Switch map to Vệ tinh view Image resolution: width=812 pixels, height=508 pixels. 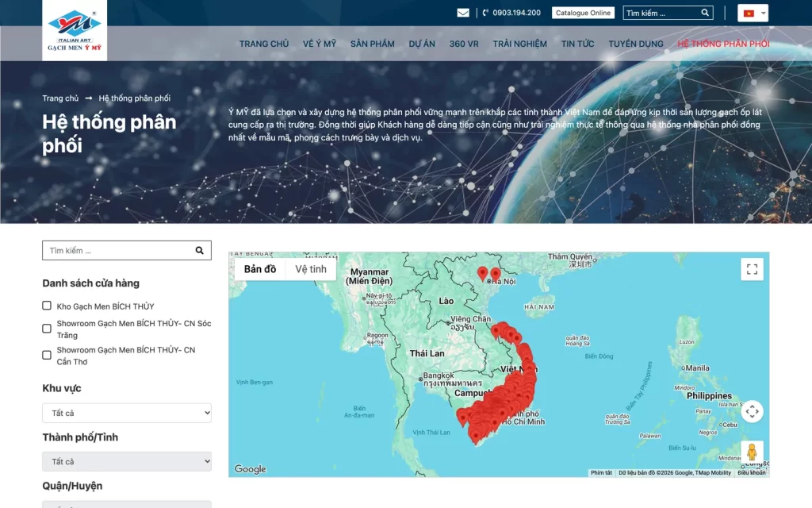311,269
